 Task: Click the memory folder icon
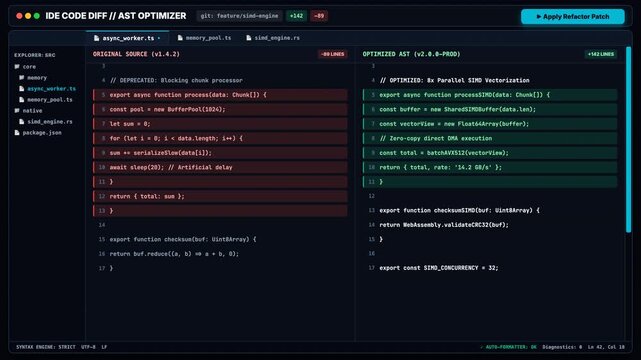[x=22, y=78]
